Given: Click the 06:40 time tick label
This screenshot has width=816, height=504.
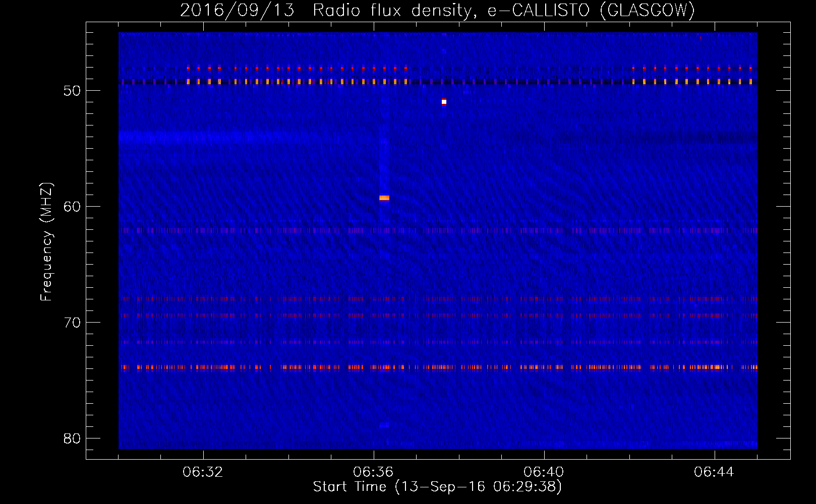Looking at the screenshot, I should (544, 472).
